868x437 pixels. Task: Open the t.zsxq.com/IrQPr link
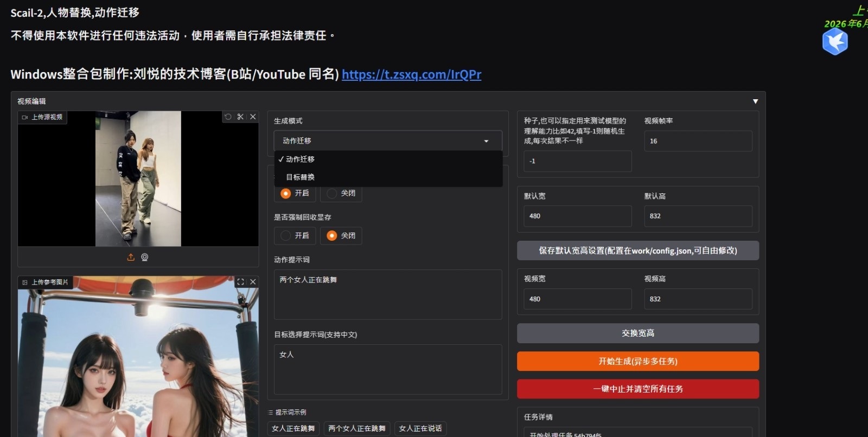tap(411, 74)
